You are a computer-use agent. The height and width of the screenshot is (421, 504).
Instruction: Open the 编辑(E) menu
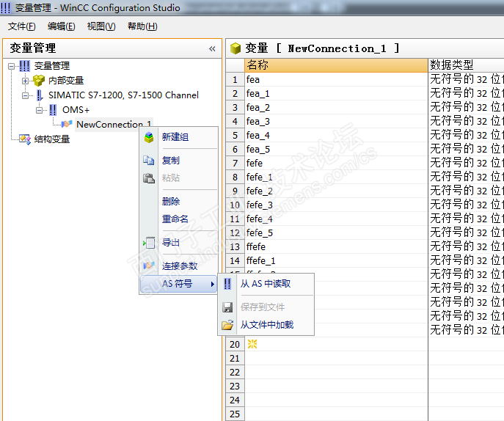[62, 26]
